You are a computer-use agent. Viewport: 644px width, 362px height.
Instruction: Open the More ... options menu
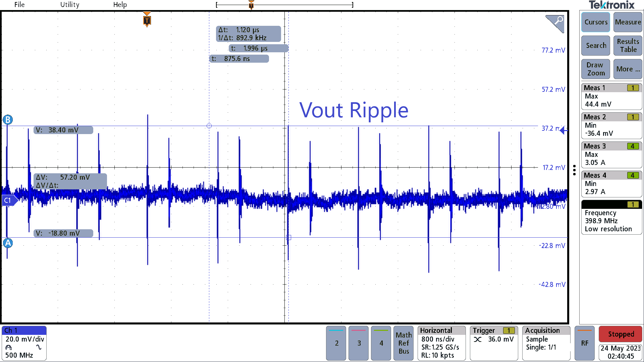coord(628,69)
